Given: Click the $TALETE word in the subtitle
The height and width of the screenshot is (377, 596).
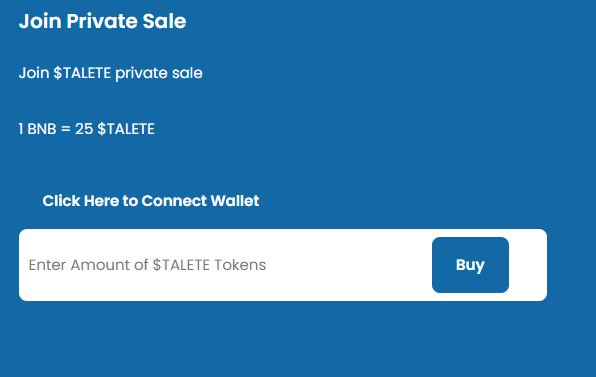Looking at the screenshot, I should (x=82, y=73).
